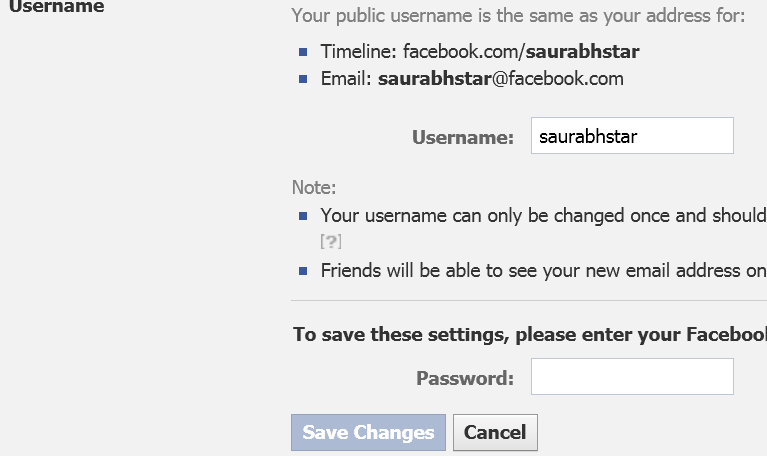Click the bullet beside the Timeline line
767x456 pixels.
(303, 51)
